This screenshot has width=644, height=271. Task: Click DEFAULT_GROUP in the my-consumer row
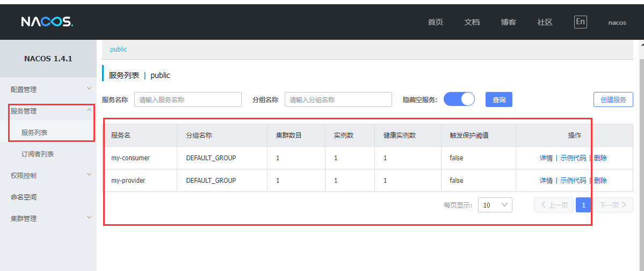[x=211, y=158]
